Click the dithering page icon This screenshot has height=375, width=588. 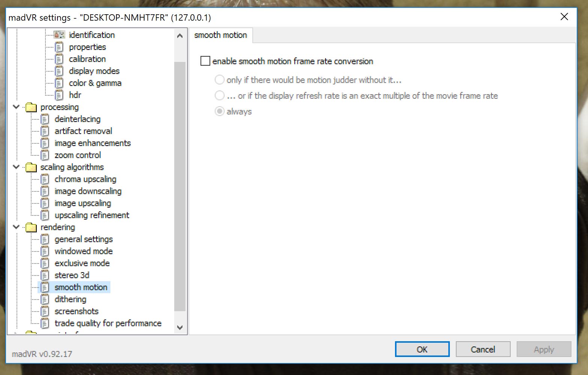(x=45, y=299)
